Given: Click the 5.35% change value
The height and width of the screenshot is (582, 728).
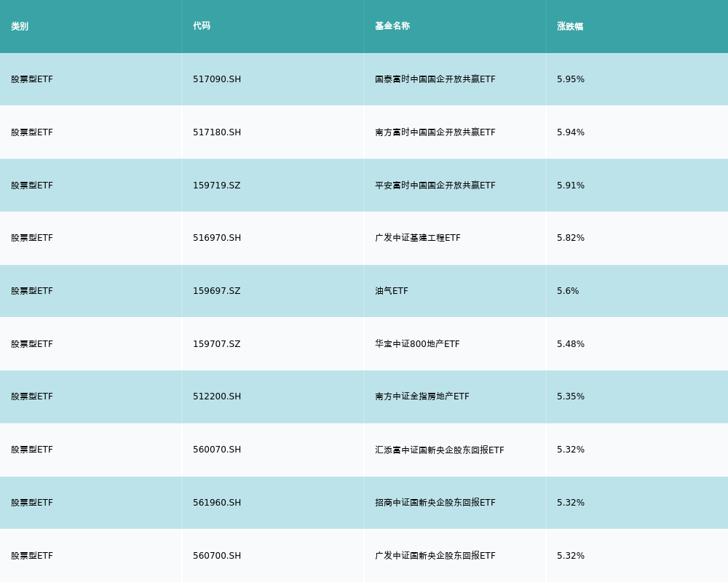Looking at the screenshot, I should [571, 396].
